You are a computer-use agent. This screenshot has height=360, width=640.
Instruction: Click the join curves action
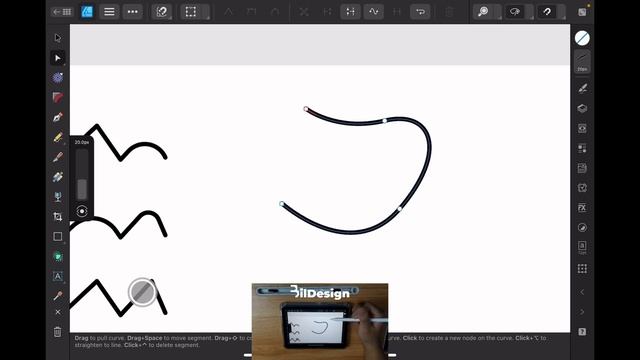[397, 12]
